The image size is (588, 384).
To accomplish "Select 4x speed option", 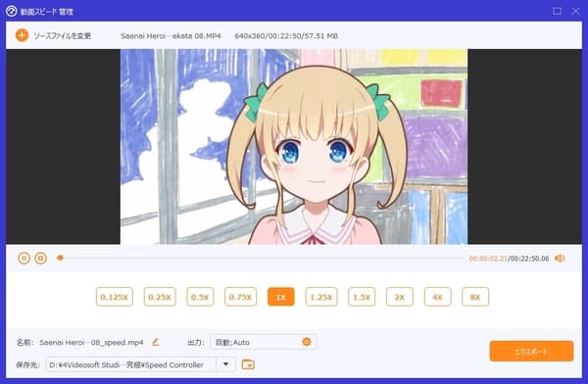I will [x=438, y=297].
